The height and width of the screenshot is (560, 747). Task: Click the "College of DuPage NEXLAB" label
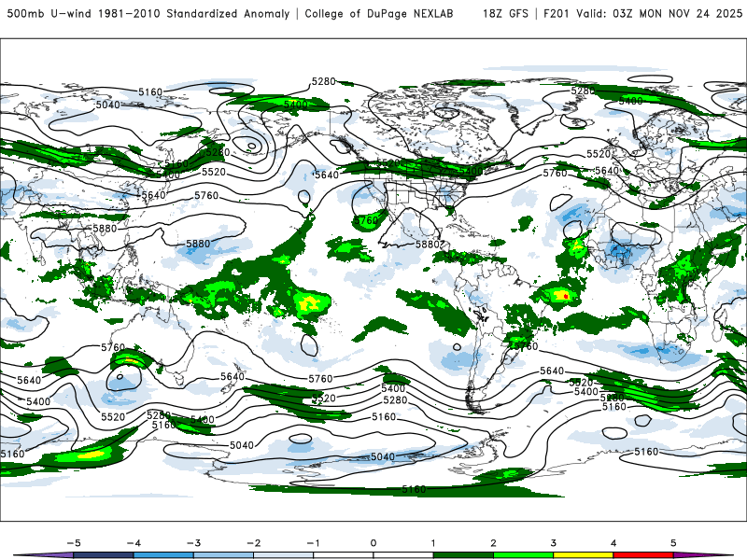[379, 13]
